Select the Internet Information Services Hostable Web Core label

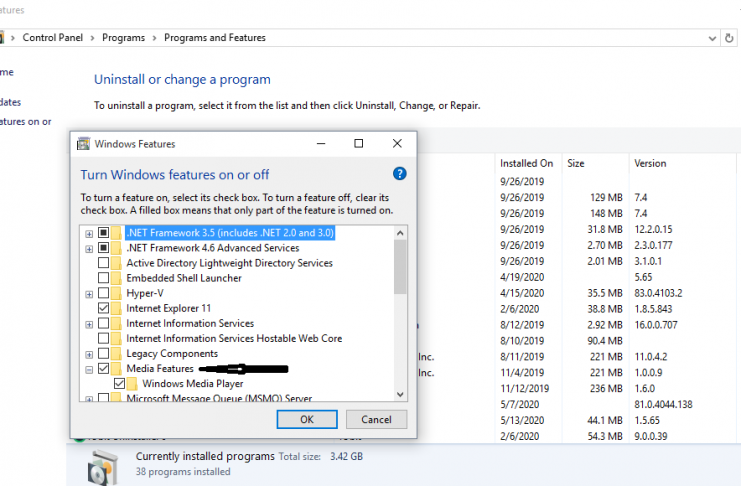pos(234,338)
